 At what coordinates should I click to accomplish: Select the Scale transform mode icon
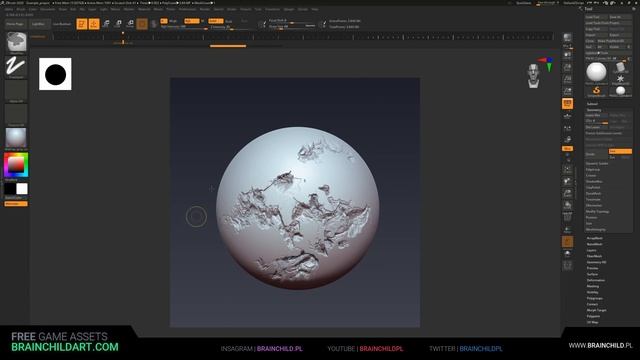tap(118, 24)
